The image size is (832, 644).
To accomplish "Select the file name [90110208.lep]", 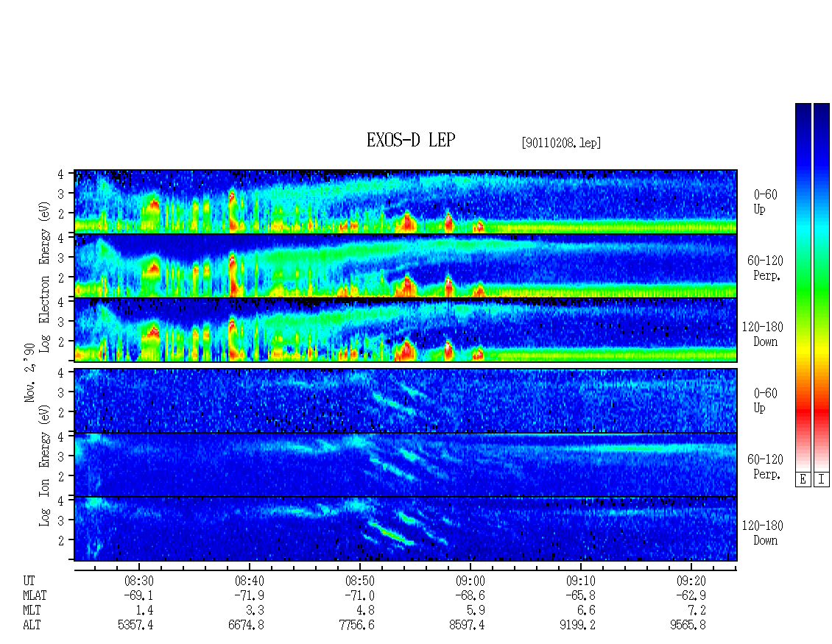I will coord(561,143).
